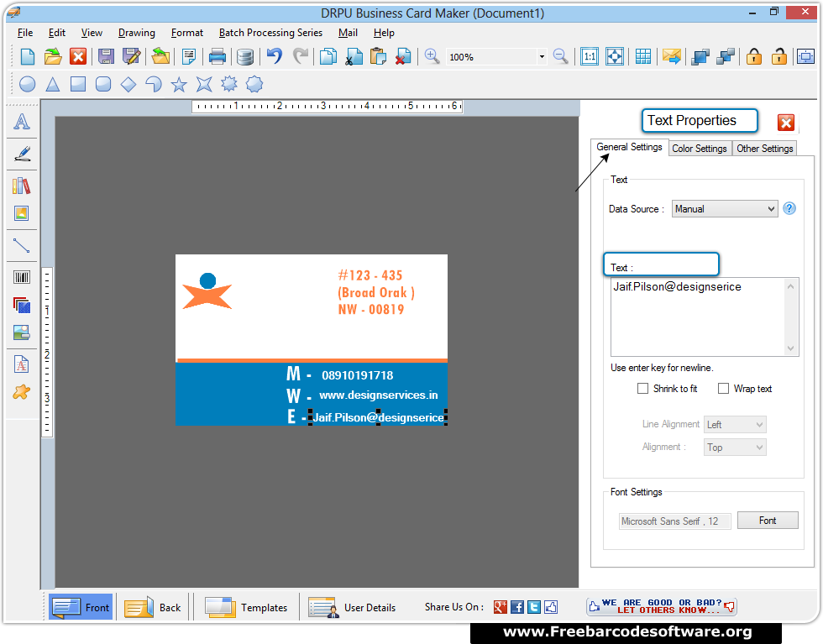Paste from clipboard icon
The width and height of the screenshot is (823, 644).
pos(379,57)
